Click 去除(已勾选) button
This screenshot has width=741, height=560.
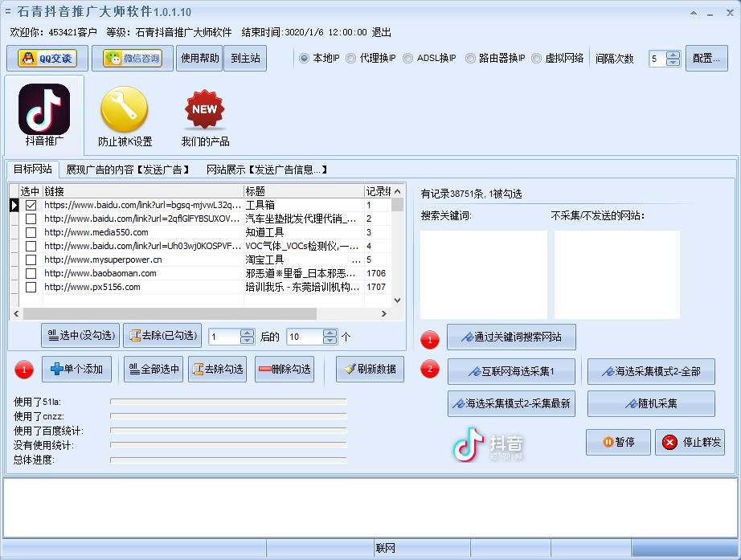162,336
